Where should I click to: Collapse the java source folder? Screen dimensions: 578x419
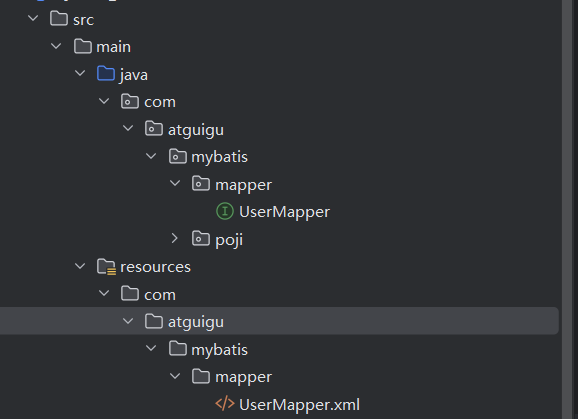point(80,73)
